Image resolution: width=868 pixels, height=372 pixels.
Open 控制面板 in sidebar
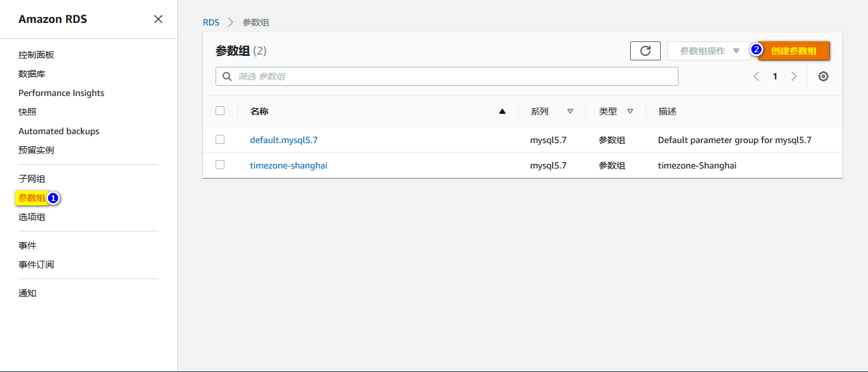(x=36, y=55)
